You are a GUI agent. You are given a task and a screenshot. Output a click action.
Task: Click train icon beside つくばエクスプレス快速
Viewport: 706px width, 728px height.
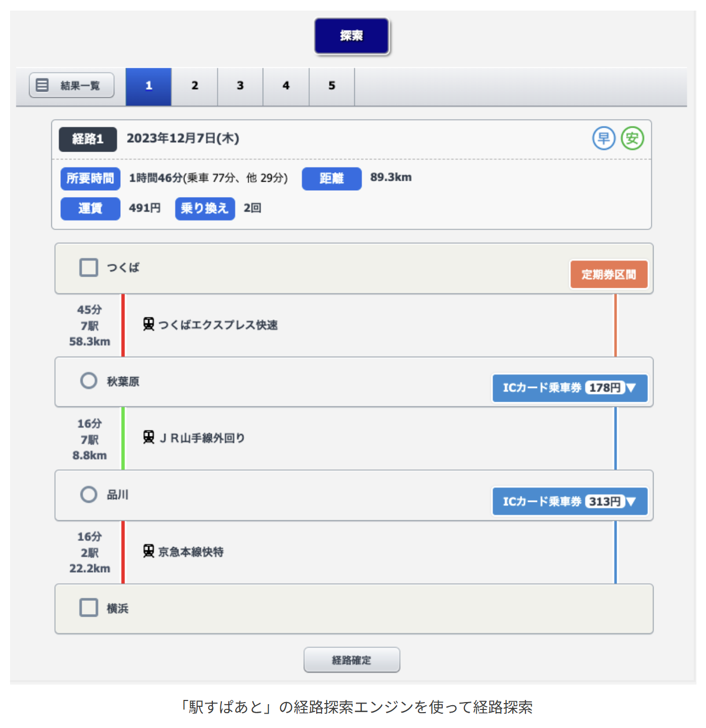149,324
